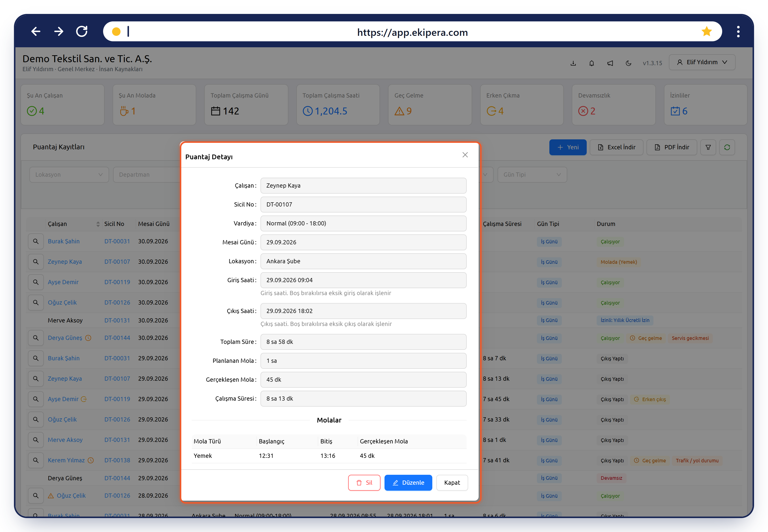Bookmark page with star icon
The height and width of the screenshot is (532, 768).
click(x=706, y=32)
